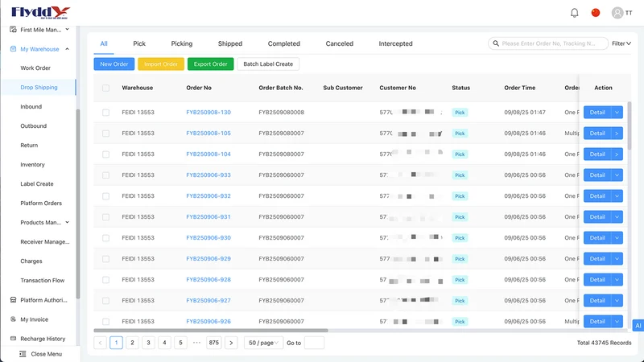Image resolution: width=644 pixels, height=362 pixels.
Task: Focus the Go to page input
Action: click(314, 343)
